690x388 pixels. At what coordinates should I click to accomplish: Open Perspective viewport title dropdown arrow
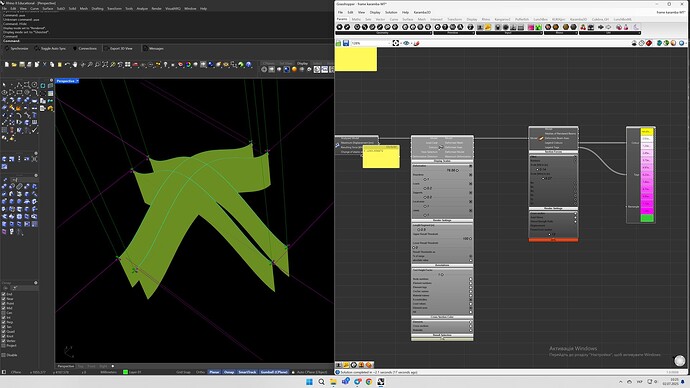77,81
